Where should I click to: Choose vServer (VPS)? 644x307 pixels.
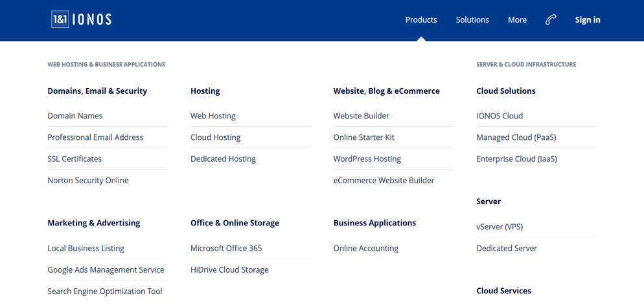pyautogui.click(x=500, y=227)
